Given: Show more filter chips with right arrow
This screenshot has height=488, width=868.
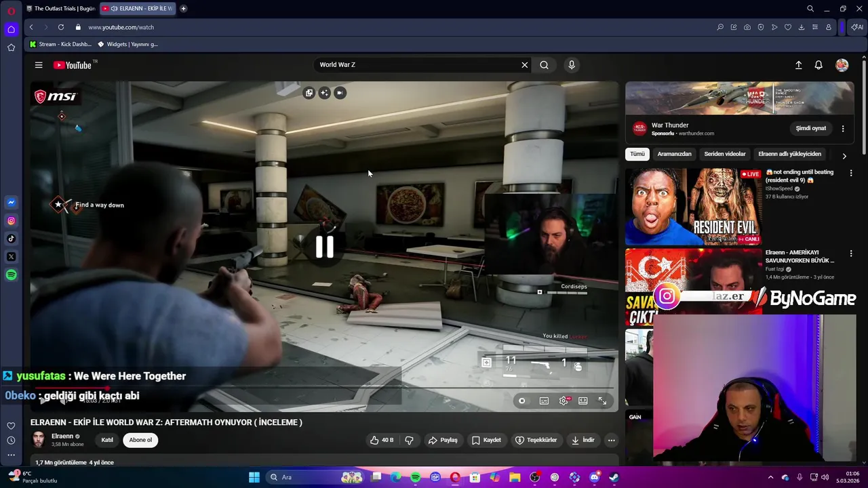Looking at the screenshot, I should click(844, 156).
